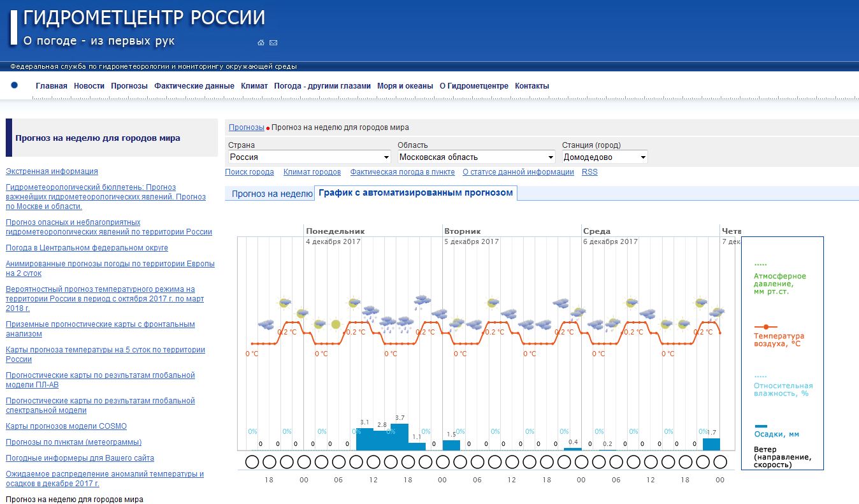Click the date 5 декабря 2017
The image size is (859, 504).
[x=472, y=242]
